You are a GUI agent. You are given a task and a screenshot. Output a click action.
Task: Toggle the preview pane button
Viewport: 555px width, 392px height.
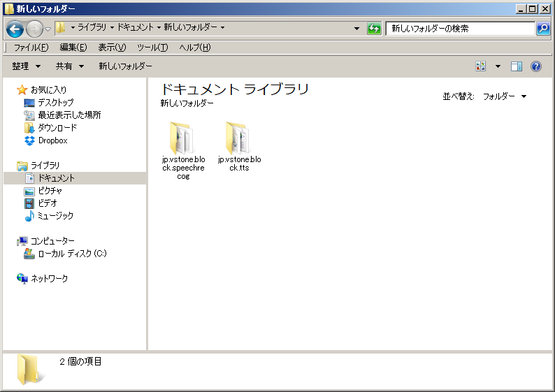[x=517, y=66]
